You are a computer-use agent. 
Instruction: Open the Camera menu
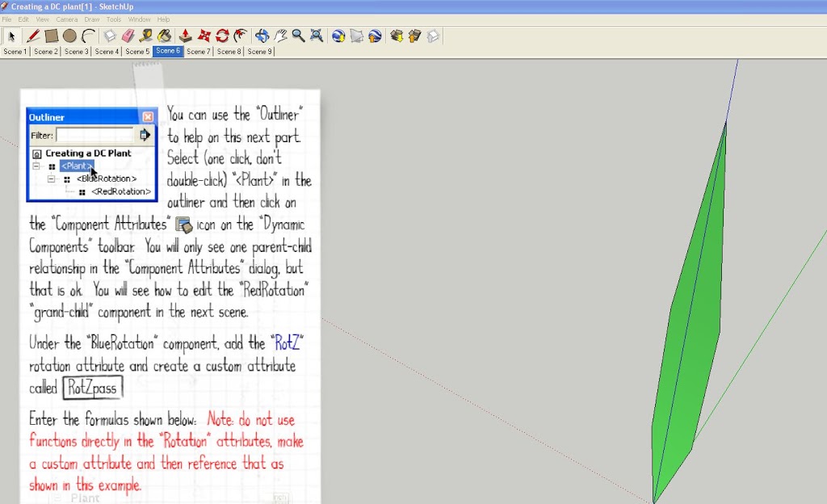click(67, 19)
